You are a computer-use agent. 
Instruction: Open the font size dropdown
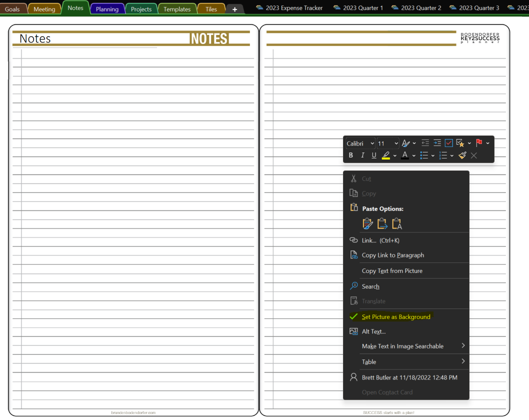tap(396, 143)
